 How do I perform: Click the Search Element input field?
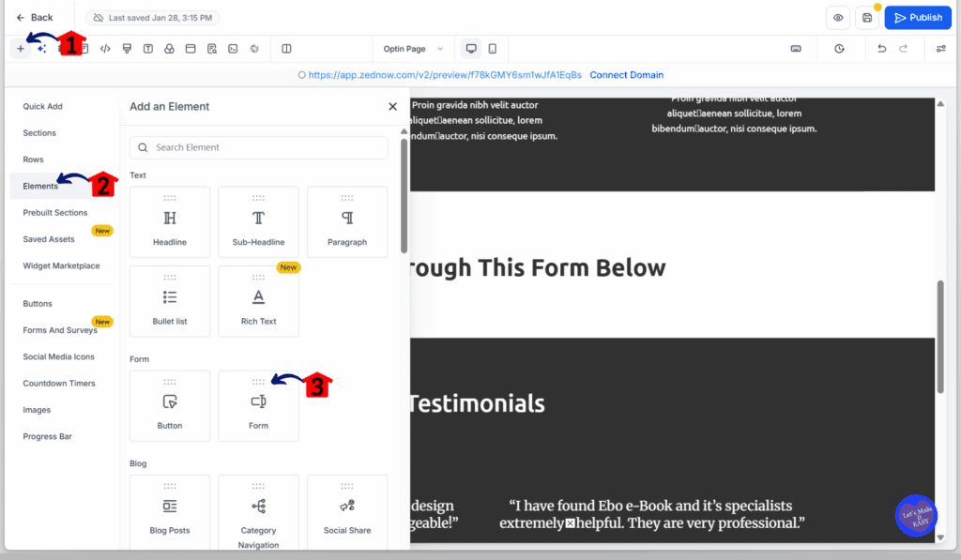[x=258, y=147]
